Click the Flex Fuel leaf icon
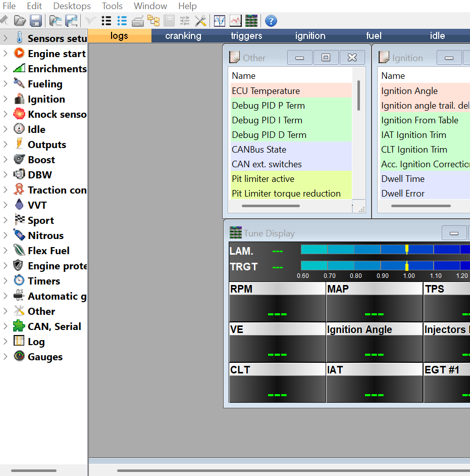The height and width of the screenshot is (476, 470). coord(19,250)
